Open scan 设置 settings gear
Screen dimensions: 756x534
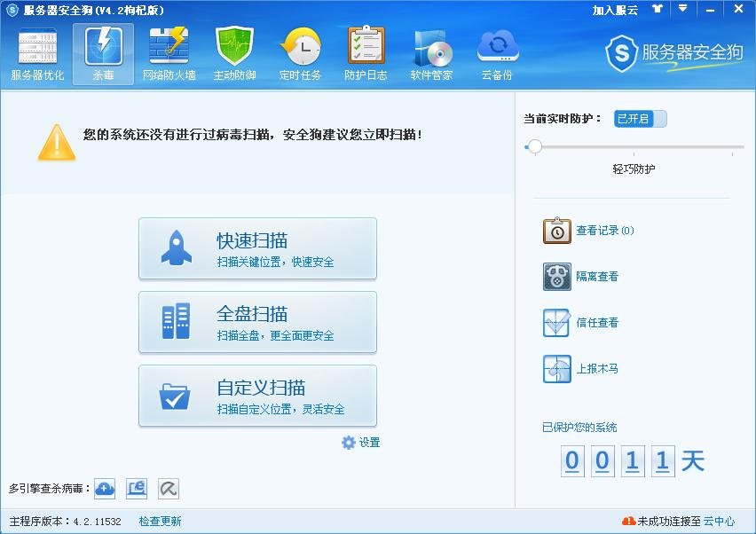pyautogui.click(x=361, y=443)
